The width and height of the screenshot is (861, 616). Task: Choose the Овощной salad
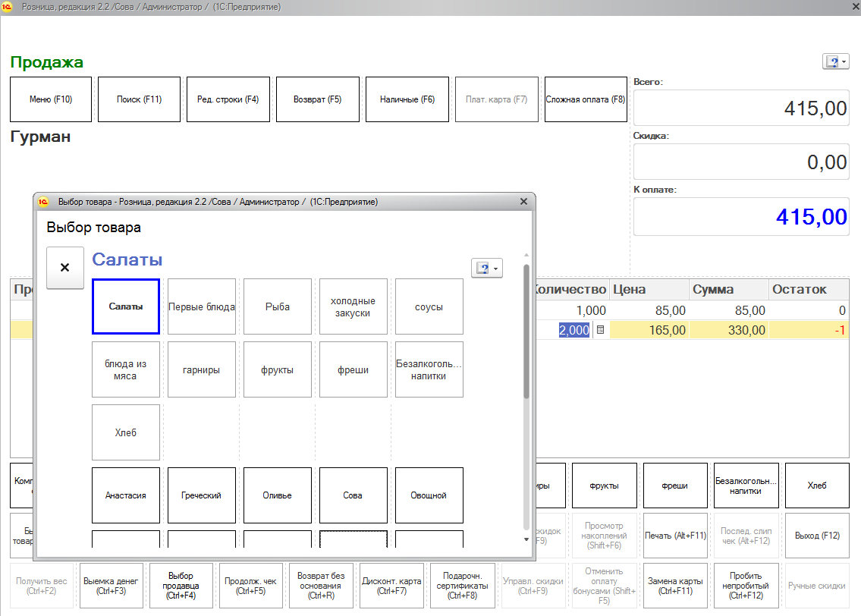coord(429,495)
